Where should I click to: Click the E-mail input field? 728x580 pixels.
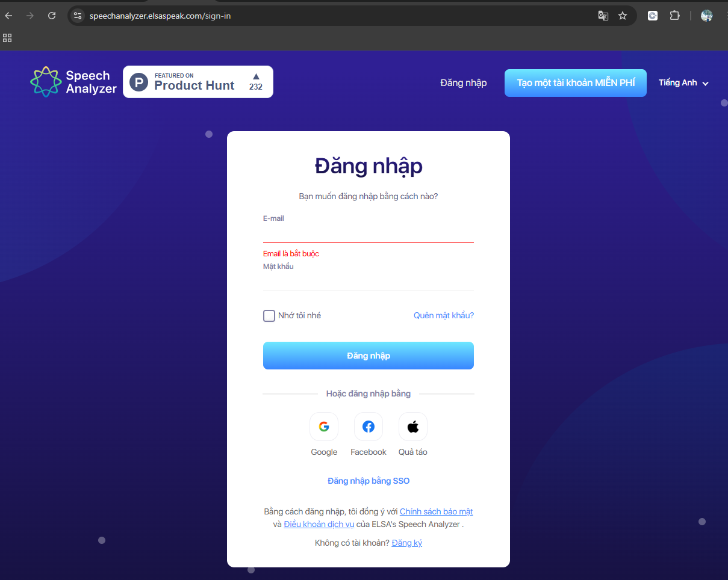point(369,233)
